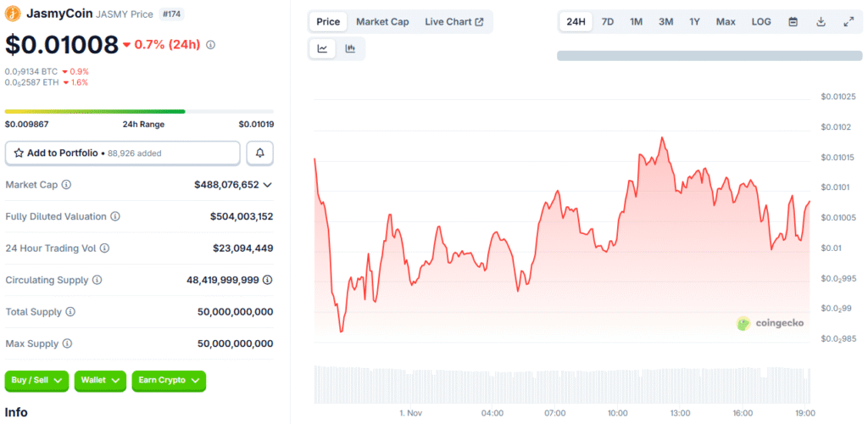
Task: Open the calendar date range picker
Action: (793, 22)
